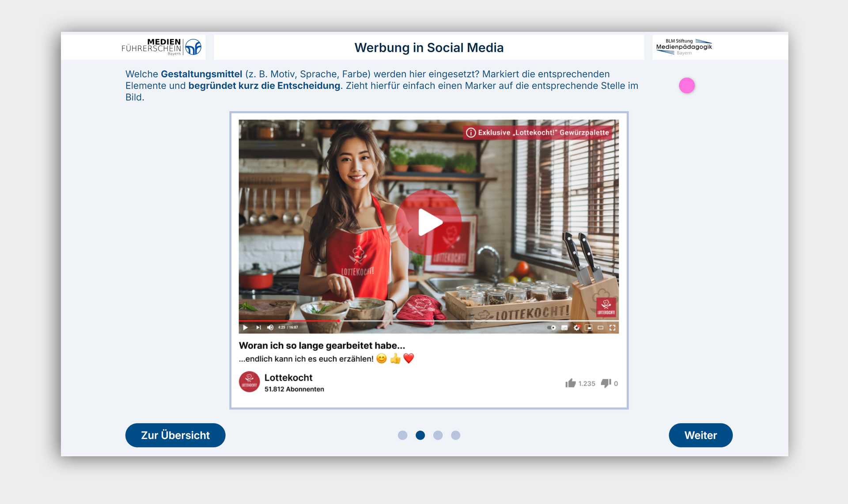This screenshot has height=504, width=848.
Task: Click the 4:25 / 16:07 time display
Action: click(288, 327)
